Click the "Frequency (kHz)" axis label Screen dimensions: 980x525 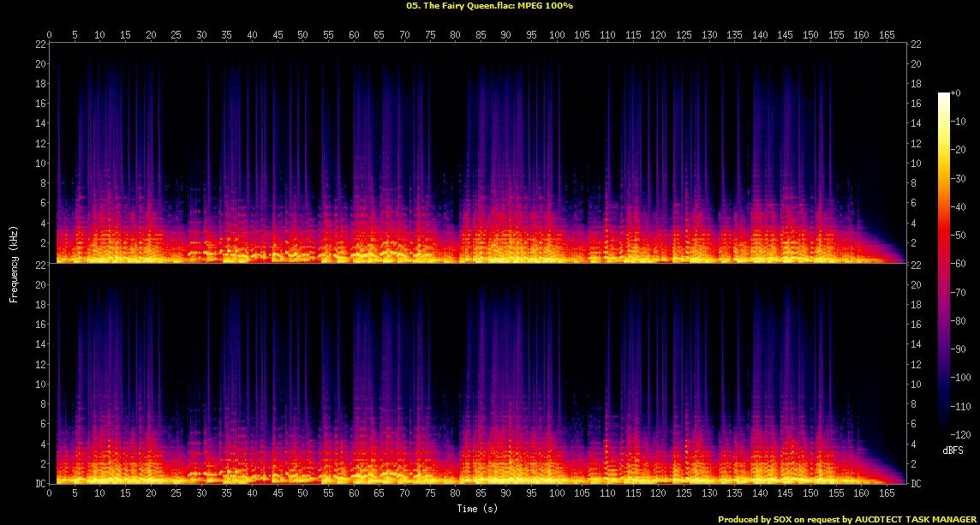click(14, 263)
